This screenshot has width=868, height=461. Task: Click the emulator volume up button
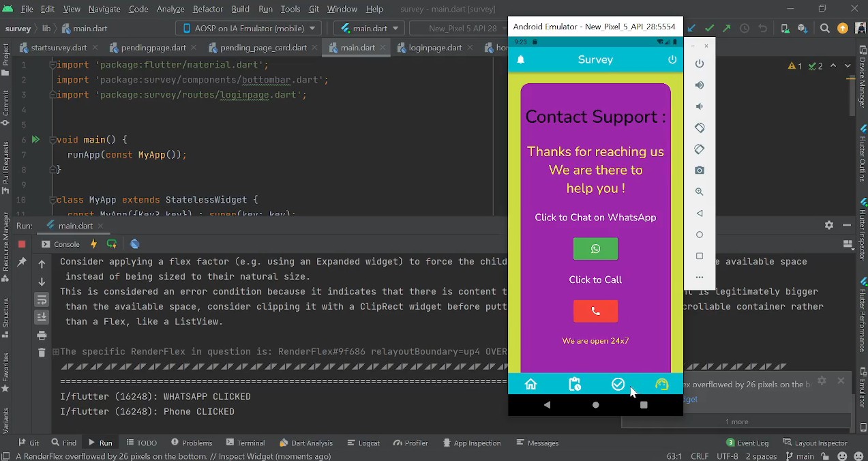click(x=700, y=85)
